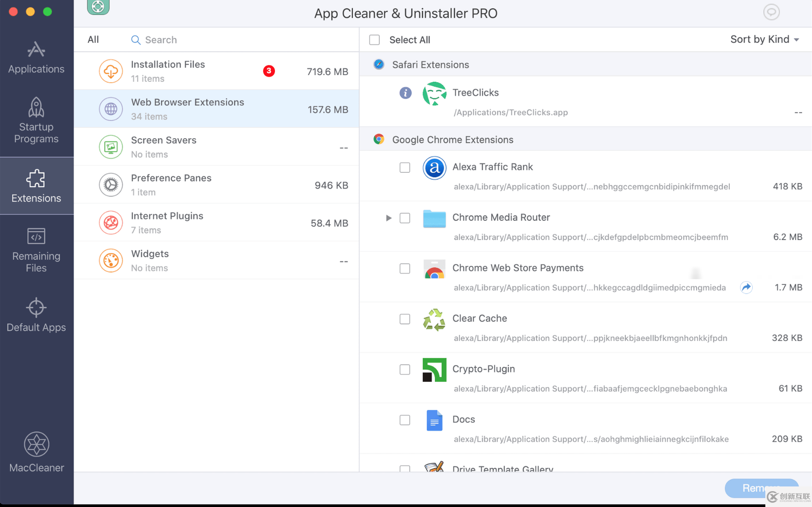Select the Preference Panes category

tap(216, 185)
